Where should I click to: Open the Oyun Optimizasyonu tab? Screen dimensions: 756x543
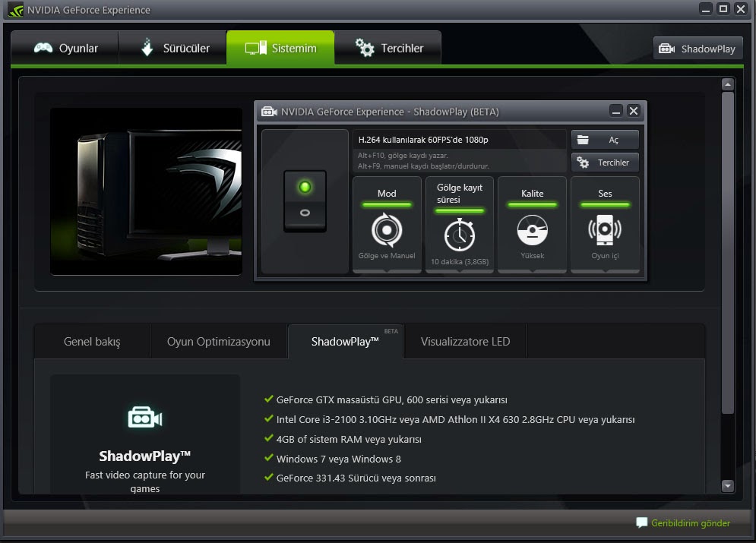click(x=219, y=341)
